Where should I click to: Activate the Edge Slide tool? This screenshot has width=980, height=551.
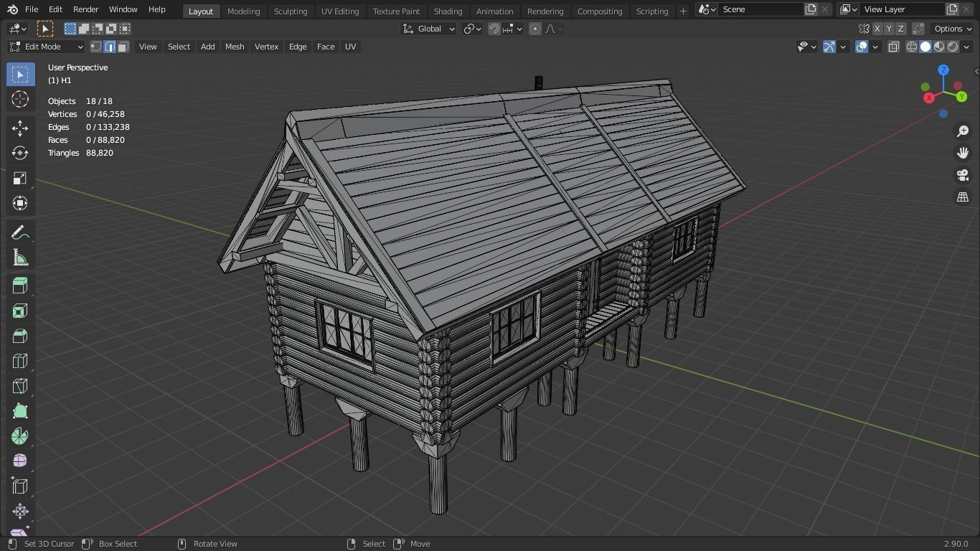[x=20, y=486]
